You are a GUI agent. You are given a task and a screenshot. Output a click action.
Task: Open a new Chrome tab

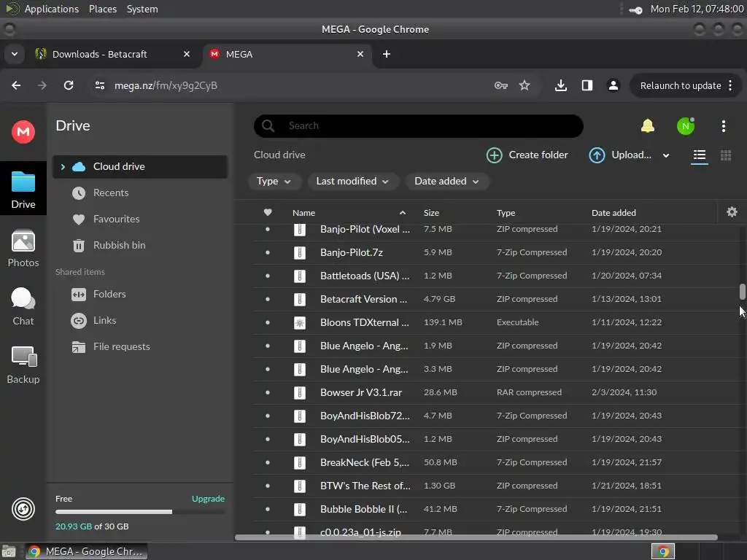(x=387, y=54)
